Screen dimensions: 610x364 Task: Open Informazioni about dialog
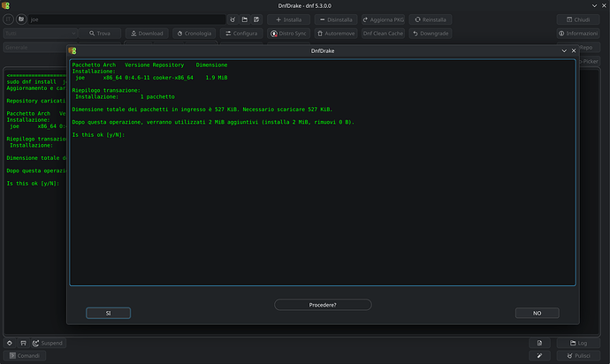(578, 34)
